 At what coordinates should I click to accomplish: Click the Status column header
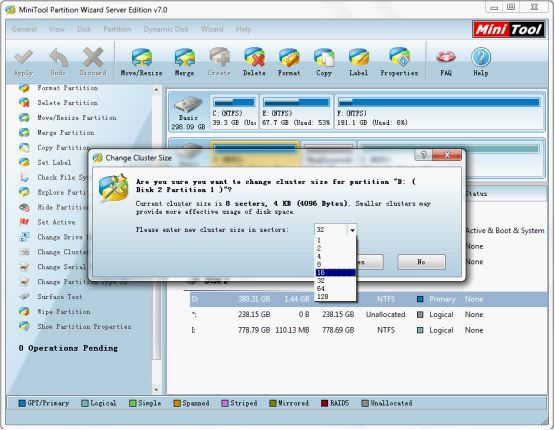(476, 194)
